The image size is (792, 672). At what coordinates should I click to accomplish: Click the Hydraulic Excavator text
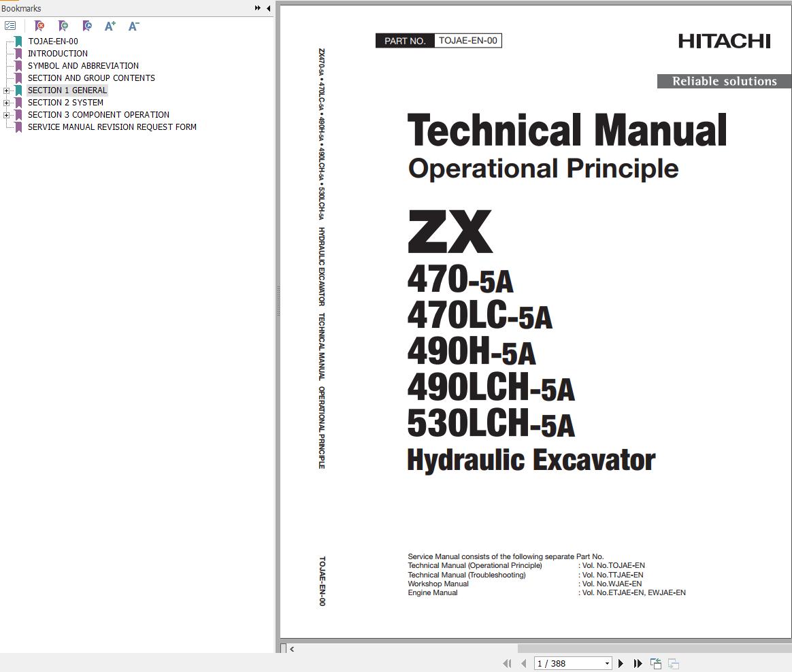[x=531, y=460]
